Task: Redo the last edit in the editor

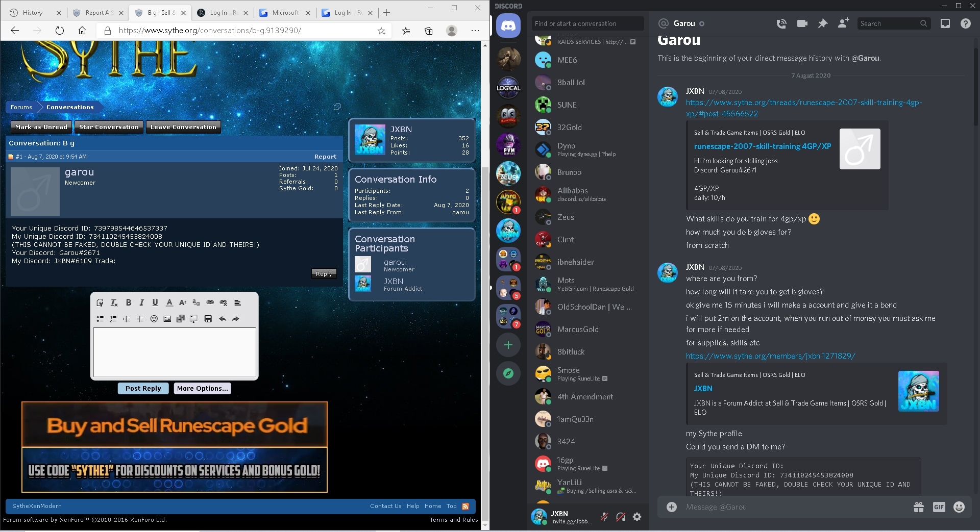Action: click(x=235, y=319)
